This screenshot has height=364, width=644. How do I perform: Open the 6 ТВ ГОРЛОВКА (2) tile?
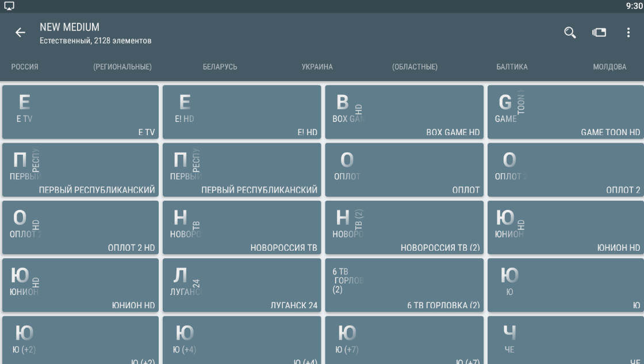pyautogui.click(x=404, y=285)
